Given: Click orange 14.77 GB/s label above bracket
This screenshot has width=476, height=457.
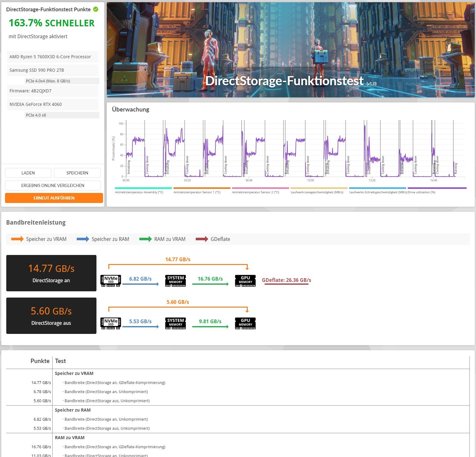Looking at the screenshot, I should tap(178, 259).
